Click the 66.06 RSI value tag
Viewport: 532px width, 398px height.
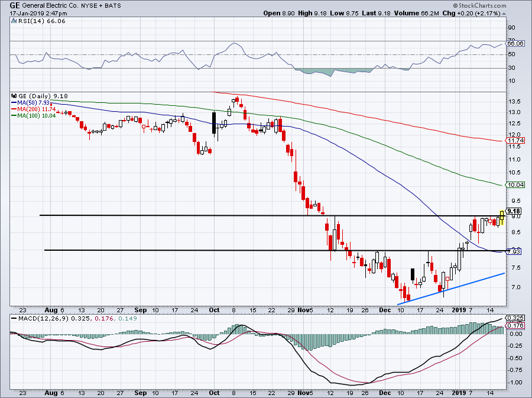point(515,43)
